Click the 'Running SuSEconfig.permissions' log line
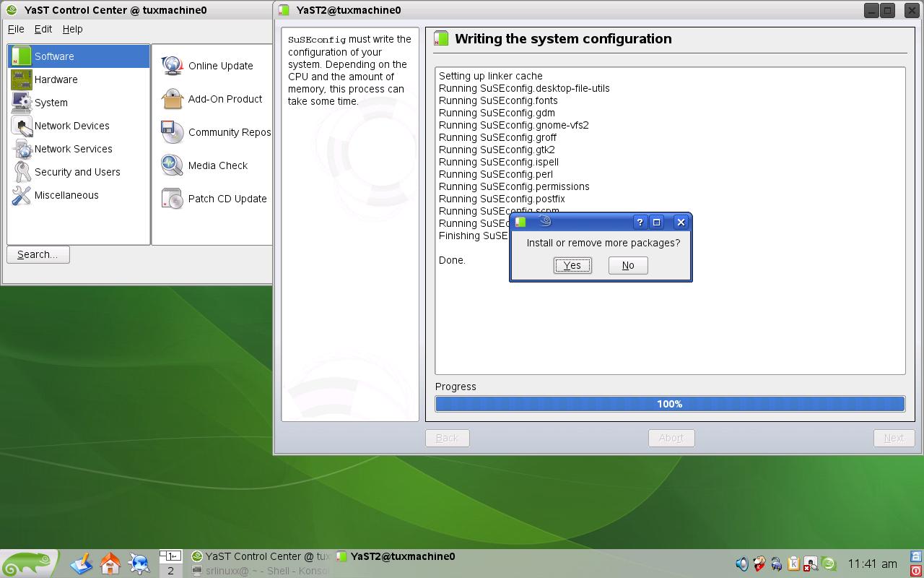This screenshot has width=924, height=578. (514, 186)
